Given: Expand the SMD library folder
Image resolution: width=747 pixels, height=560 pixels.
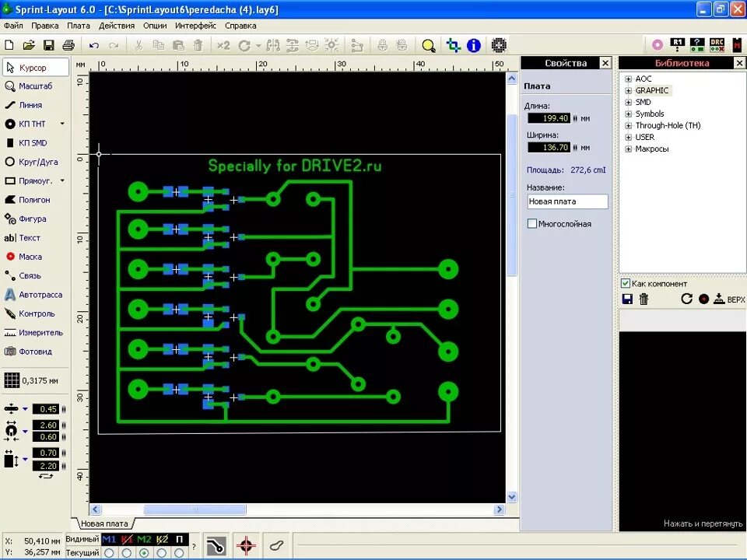Looking at the screenshot, I should (x=628, y=103).
